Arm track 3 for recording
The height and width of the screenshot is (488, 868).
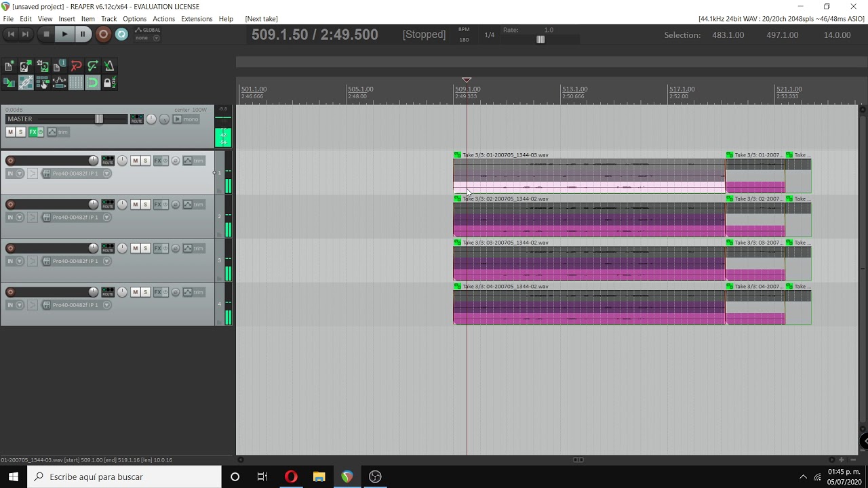pyautogui.click(x=10, y=248)
